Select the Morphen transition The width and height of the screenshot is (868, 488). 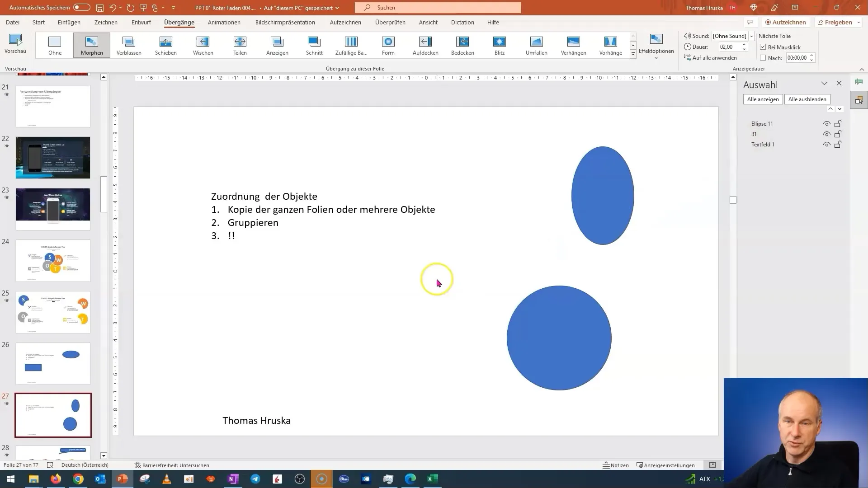92,45
